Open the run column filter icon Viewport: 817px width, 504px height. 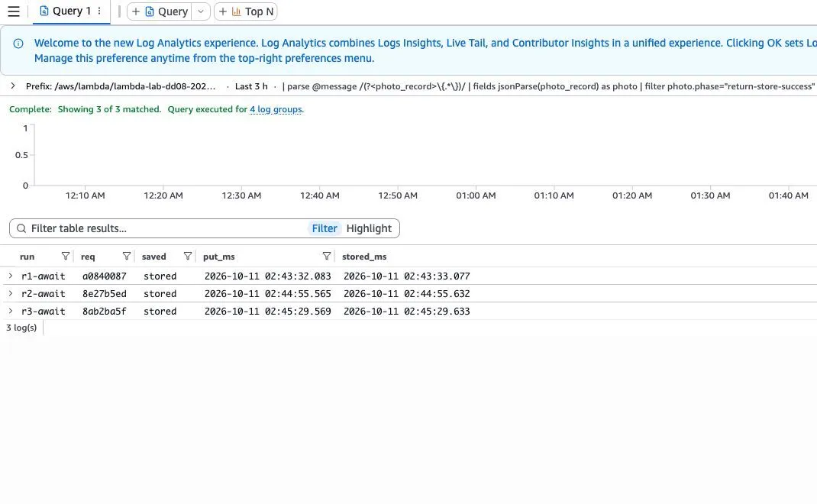pos(65,256)
